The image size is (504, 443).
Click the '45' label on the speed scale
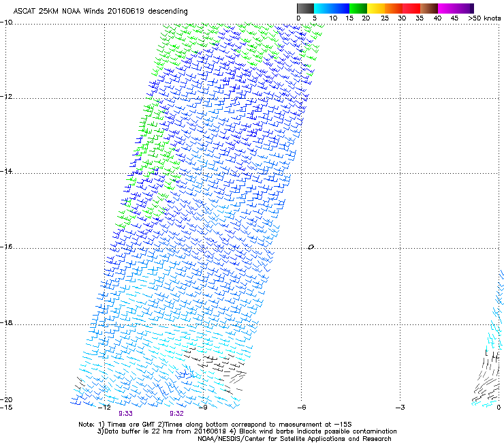454,18
